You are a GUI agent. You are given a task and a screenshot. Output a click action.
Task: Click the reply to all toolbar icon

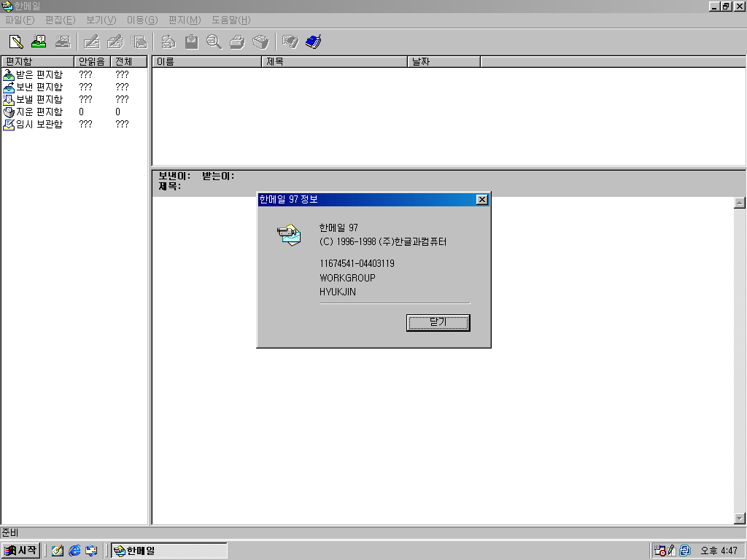tap(115, 42)
